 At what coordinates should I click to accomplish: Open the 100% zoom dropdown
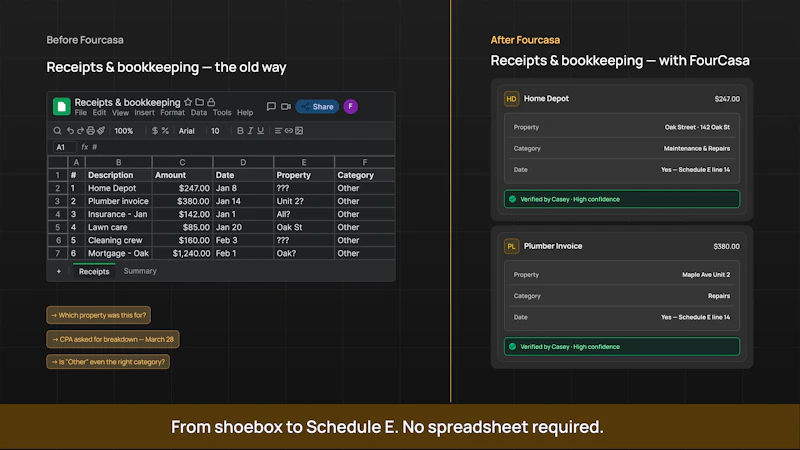[x=123, y=131]
